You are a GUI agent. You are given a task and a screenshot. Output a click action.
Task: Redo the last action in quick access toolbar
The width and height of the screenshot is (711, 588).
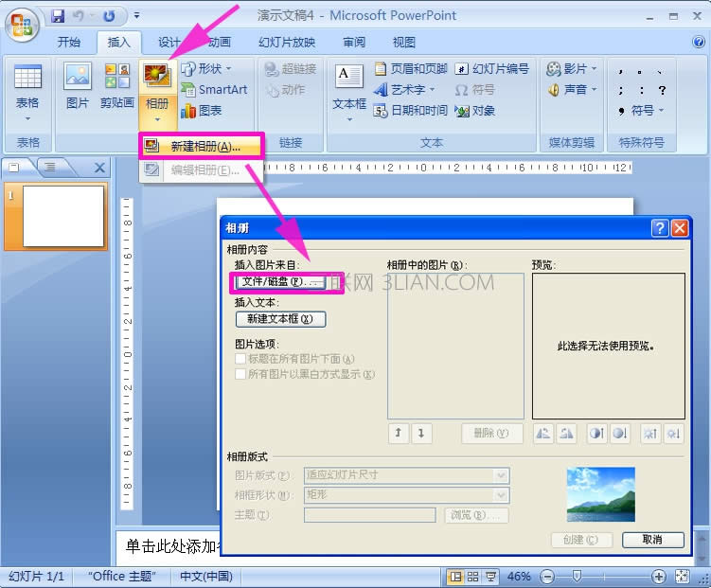[x=109, y=16]
